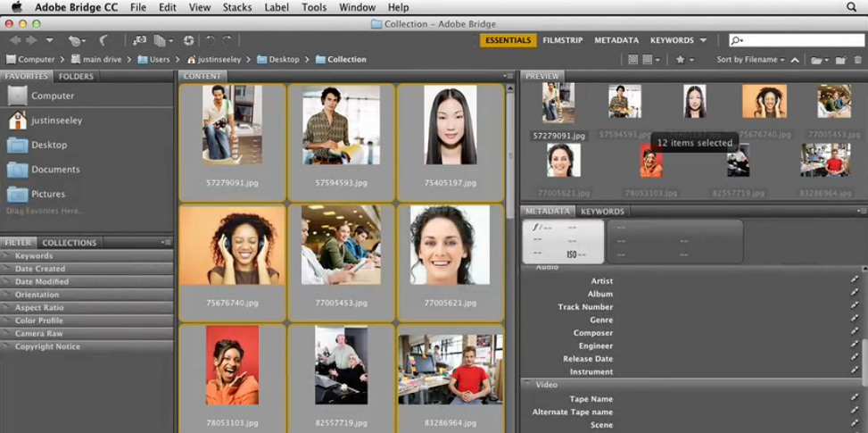Rotate 90 degrees counterclockwise
The height and width of the screenshot is (433, 868).
point(211,40)
